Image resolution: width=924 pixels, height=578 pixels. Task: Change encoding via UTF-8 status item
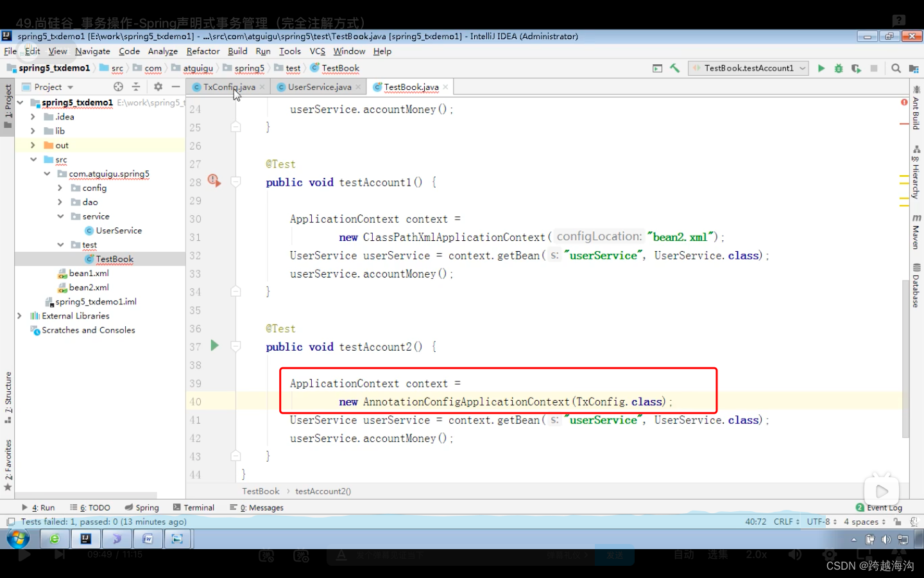(821, 521)
